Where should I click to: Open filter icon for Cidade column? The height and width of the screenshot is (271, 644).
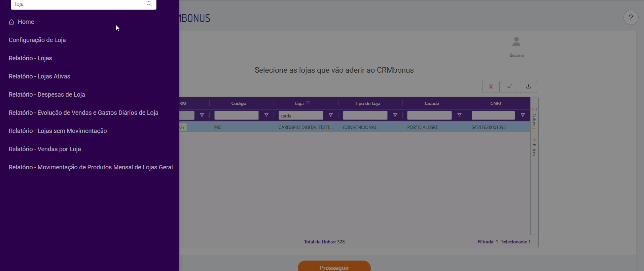(459, 115)
